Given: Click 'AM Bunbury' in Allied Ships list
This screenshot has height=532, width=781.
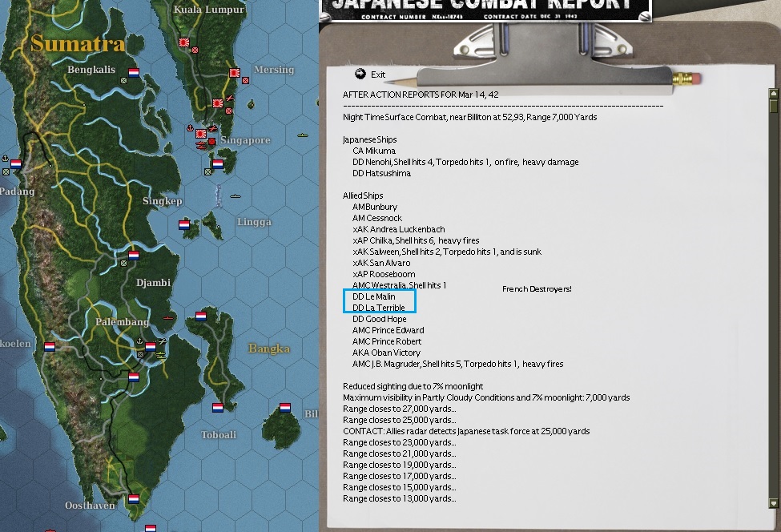Looking at the screenshot, I should [375, 207].
